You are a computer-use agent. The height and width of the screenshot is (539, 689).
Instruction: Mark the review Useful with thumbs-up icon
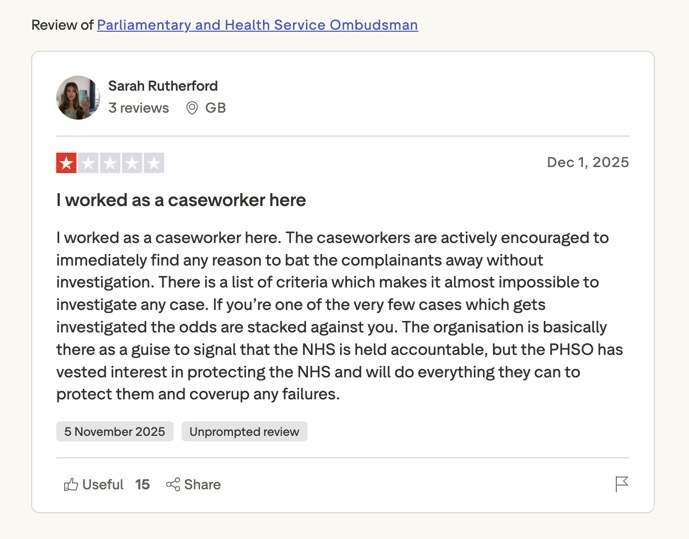72,485
